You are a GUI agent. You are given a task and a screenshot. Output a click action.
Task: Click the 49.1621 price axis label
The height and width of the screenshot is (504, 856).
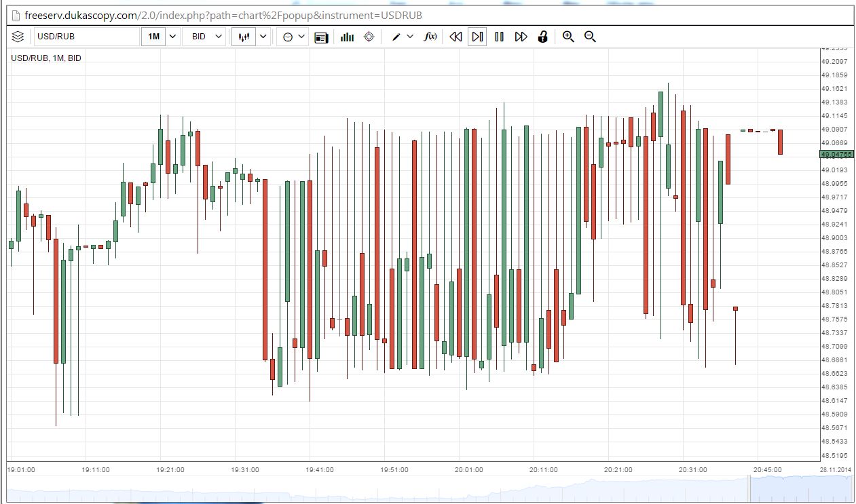point(834,89)
